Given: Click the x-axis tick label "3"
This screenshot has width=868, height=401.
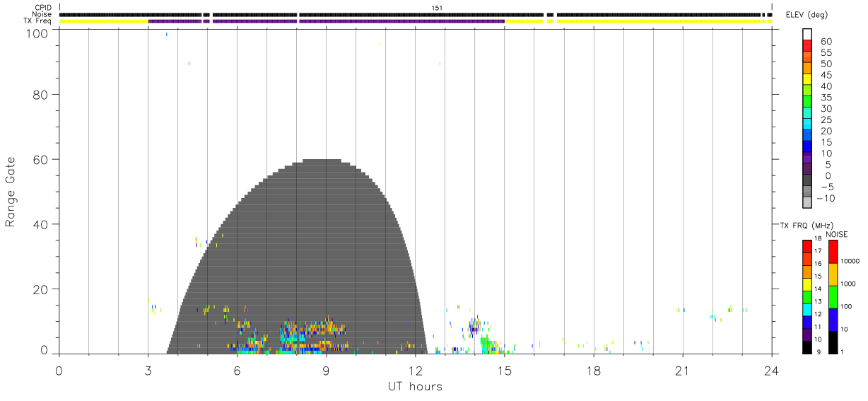Looking at the screenshot, I should [148, 371].
